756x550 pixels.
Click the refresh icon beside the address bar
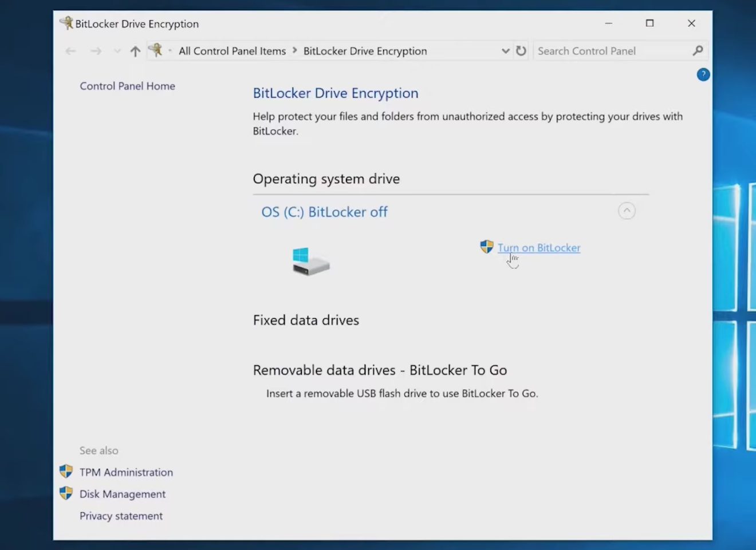point(521,51)
